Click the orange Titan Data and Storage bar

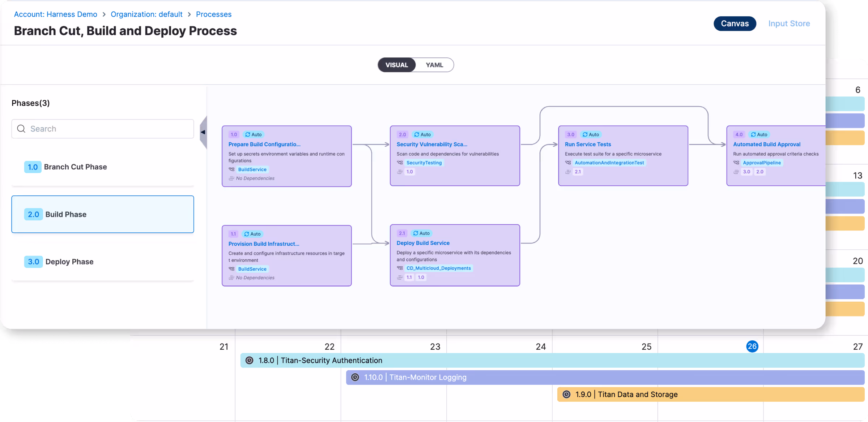click(759, 394)
